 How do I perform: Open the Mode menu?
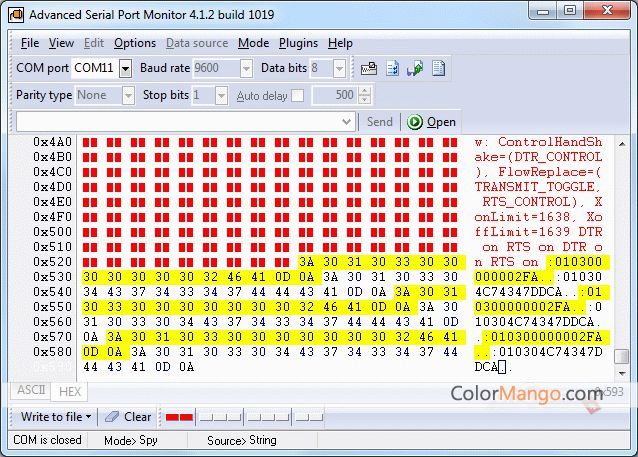pos(253,43)
